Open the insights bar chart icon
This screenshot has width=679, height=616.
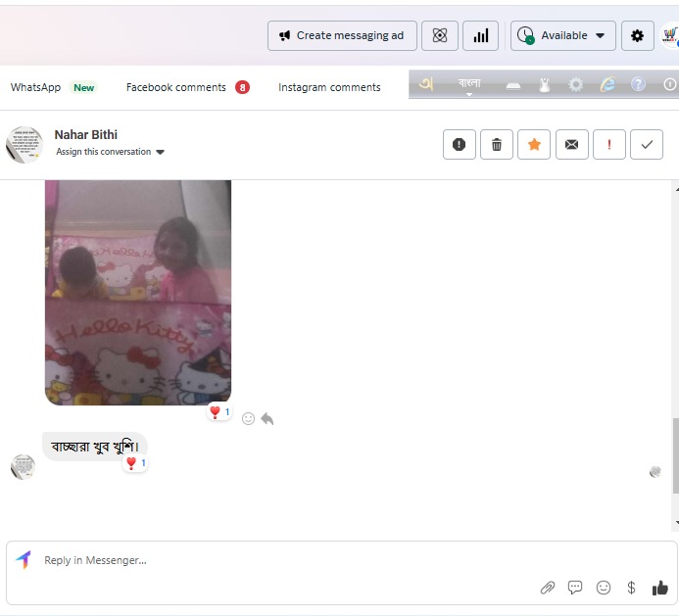480,36
